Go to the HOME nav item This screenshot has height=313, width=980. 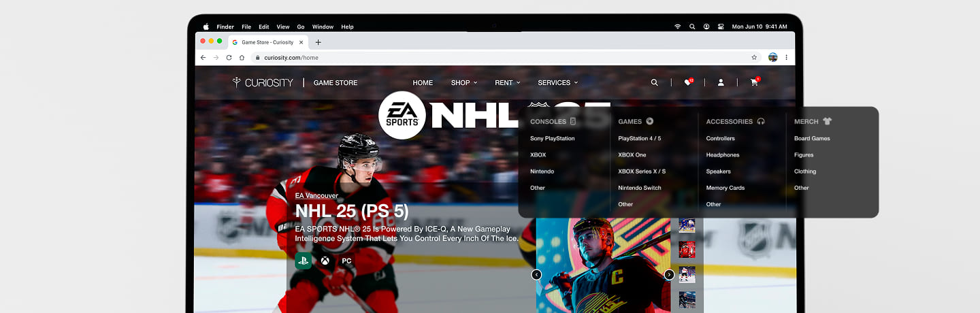pyautogui.click(x=423, y=82)
